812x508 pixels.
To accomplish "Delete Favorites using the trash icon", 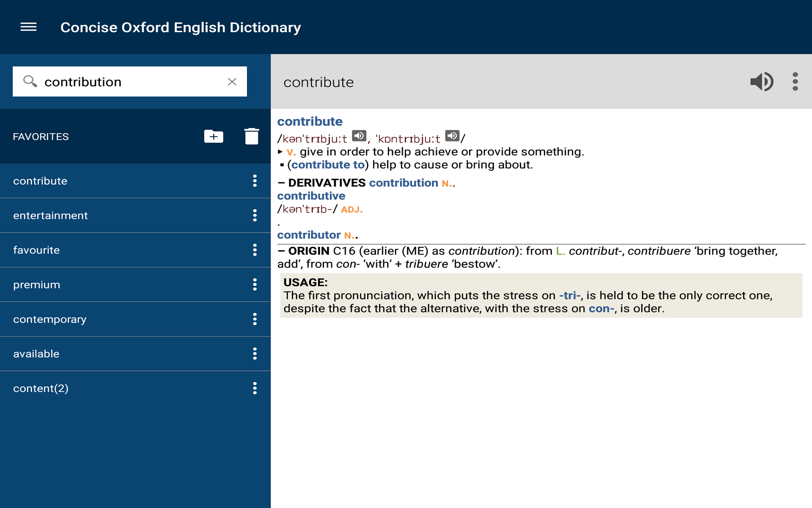I will [251, 136].
